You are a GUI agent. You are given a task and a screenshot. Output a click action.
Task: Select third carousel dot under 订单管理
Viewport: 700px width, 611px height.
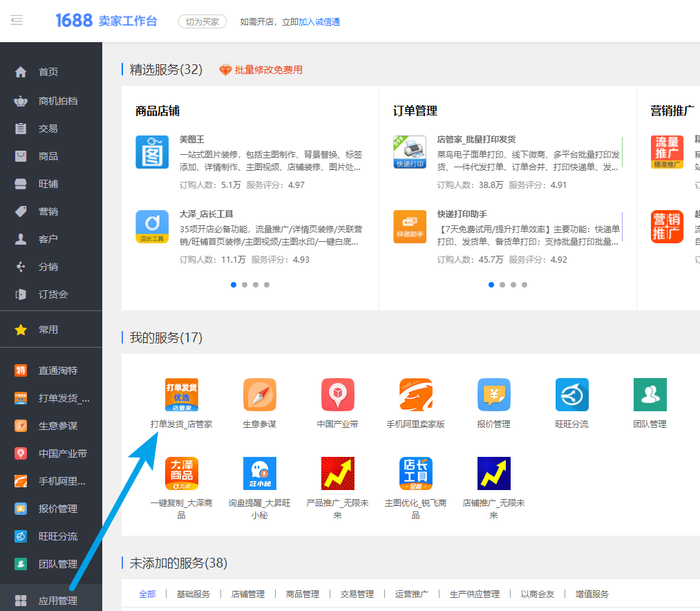pos(513,285)
